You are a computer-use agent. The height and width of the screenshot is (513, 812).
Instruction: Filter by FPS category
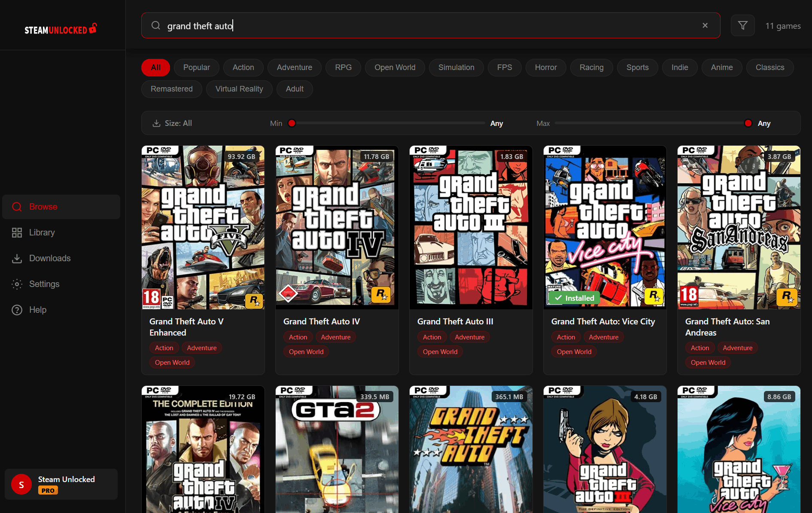[x=505, y=67]
